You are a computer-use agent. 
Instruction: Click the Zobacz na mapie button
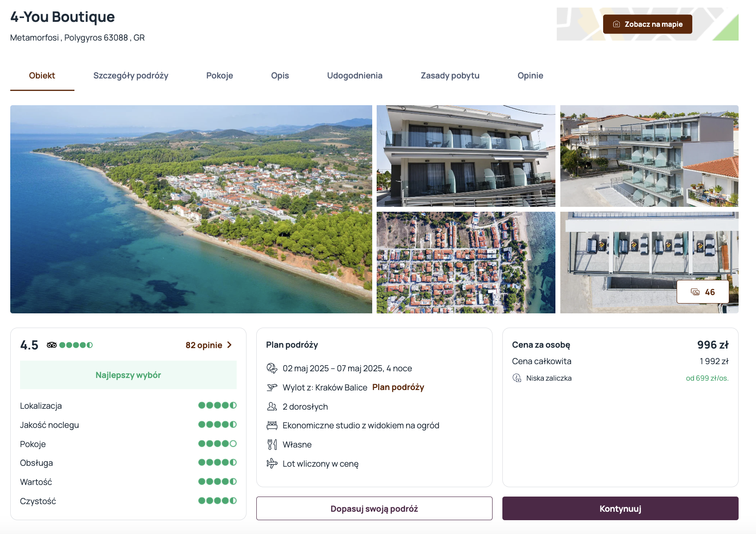point(648,24)
